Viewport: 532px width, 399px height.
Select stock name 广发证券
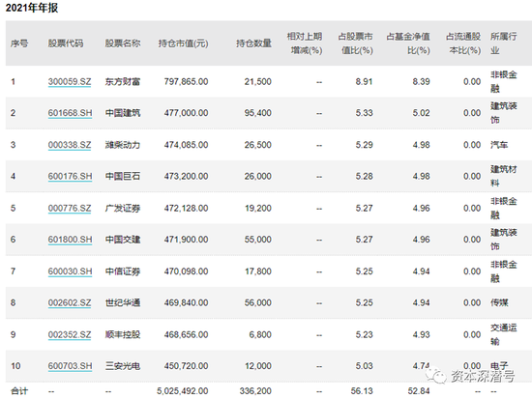coord(123,208)
